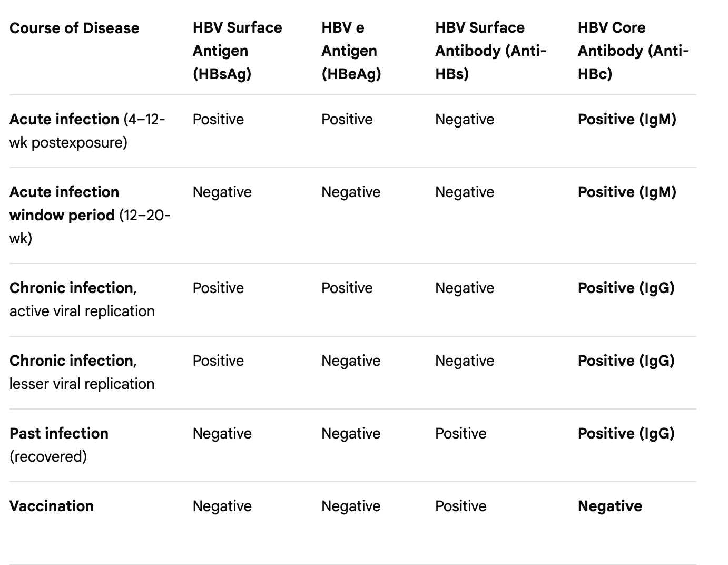The image size is (728, 565).
Task: Select the "Acute infection (4–12-wk postexposure)" row label
Action: (x=87, y=131)
